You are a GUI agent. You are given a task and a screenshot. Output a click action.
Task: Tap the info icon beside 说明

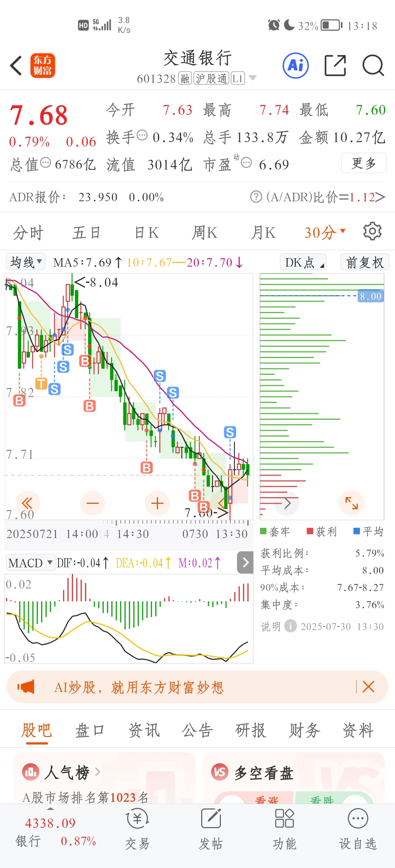click(x=290, y=626)
